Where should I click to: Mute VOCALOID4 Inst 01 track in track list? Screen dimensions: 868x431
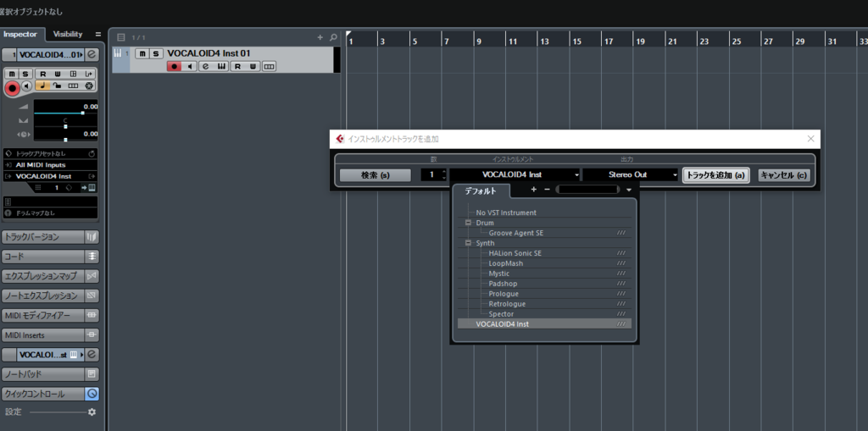coord(142,53)
